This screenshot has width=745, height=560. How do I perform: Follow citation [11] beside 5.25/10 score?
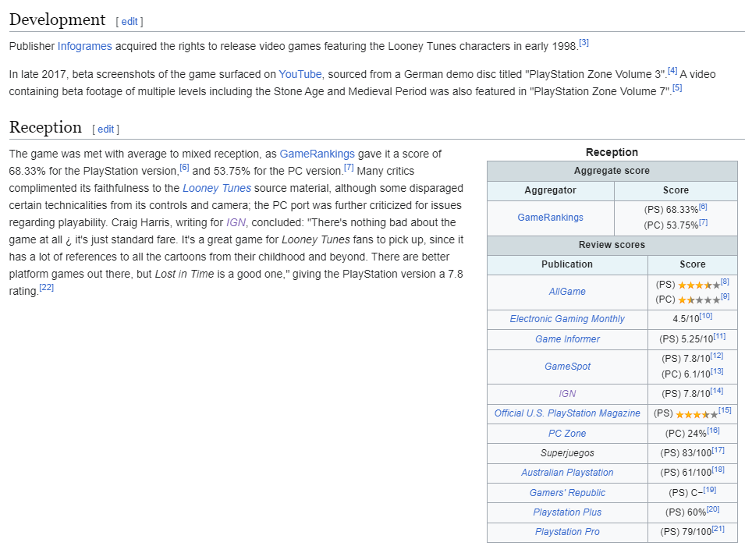719,336
